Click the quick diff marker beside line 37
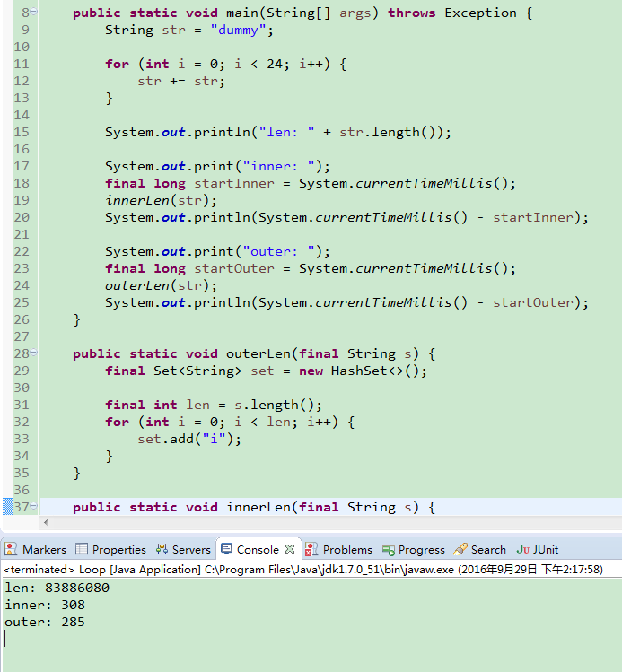This screenshot has height=672, width=622. coord(8,507)
